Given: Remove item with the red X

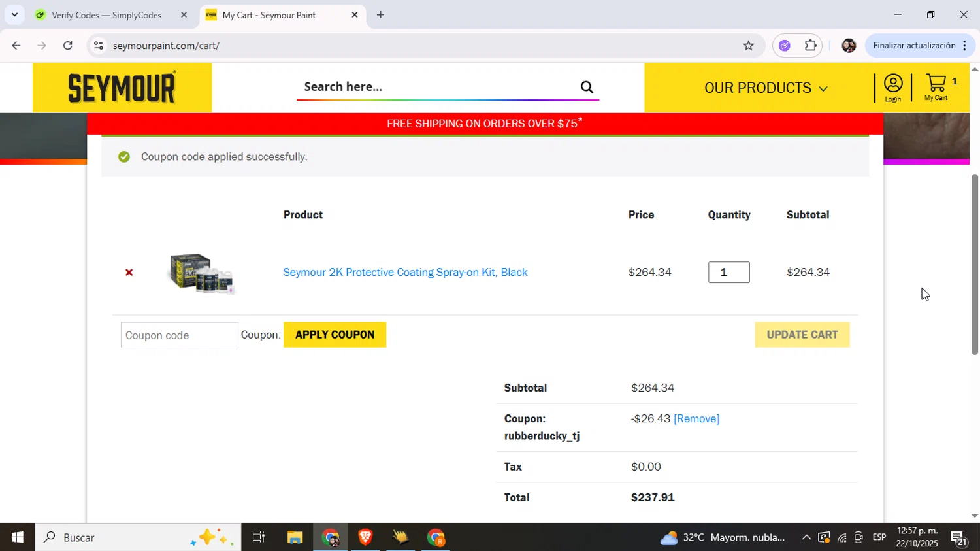Looking at the screenshot, I should (129, 273).
